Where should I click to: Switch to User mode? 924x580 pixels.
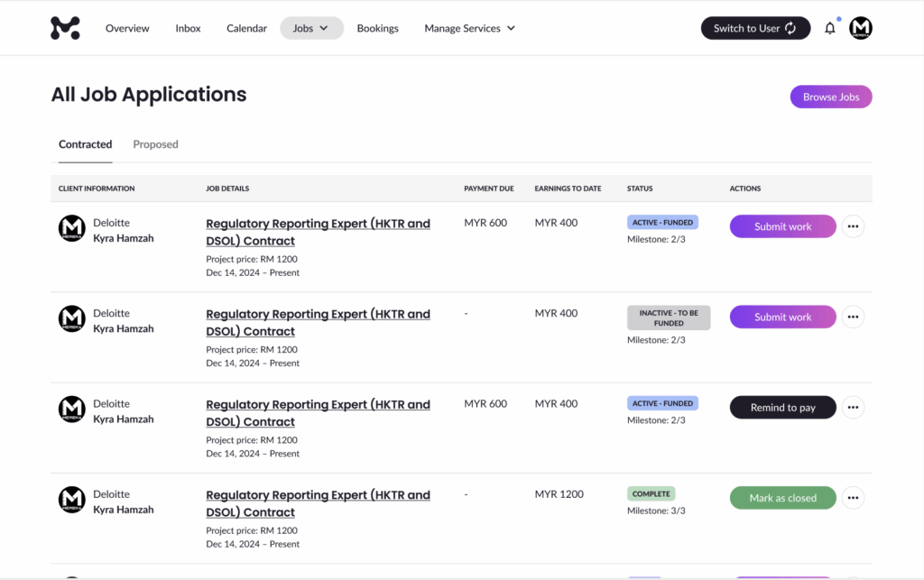[x=755, y=28]
